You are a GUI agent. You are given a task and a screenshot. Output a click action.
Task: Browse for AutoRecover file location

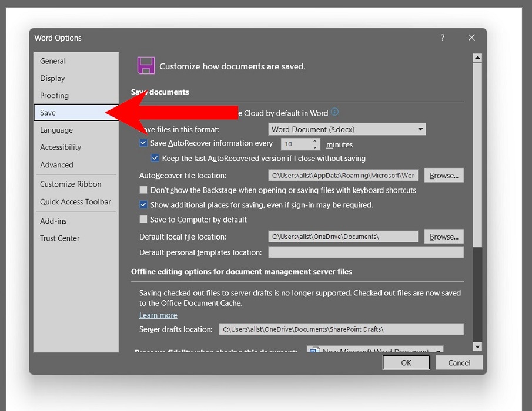point(444,175)
